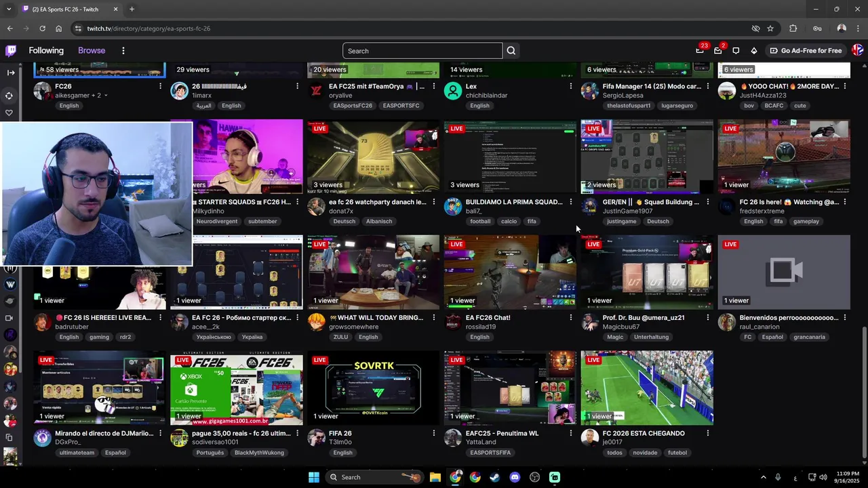868x488 pixels.
Task: Click the followed channels heart icon
Action: tap(9, 113)
